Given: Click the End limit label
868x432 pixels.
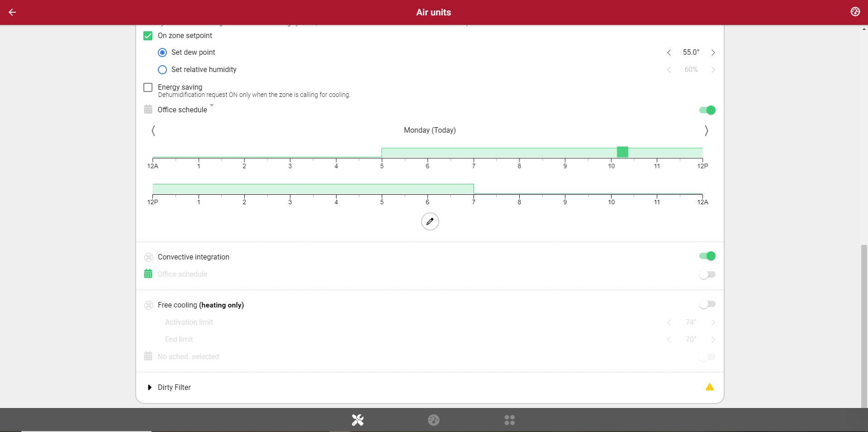Looking at the screenshot, I should click(x=179, y=339).
